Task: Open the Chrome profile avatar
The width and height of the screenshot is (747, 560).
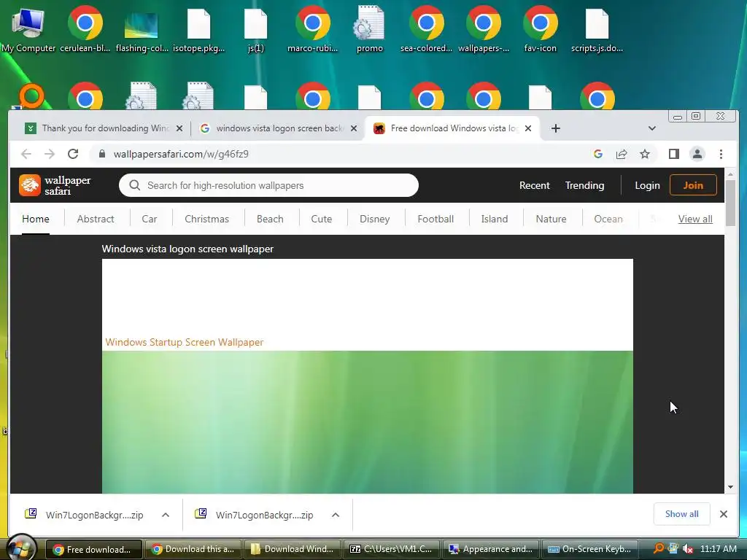Action: [697, 154]
